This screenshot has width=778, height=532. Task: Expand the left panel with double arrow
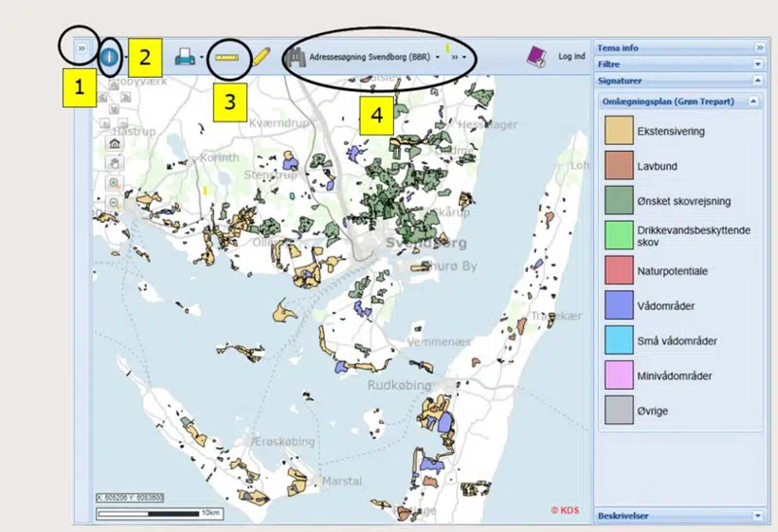[x=82, y=47]
